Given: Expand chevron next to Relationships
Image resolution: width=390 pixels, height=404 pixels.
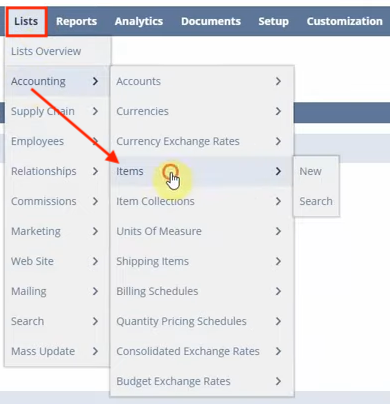Looking at the screenshot, I should [x=95, y=171].
